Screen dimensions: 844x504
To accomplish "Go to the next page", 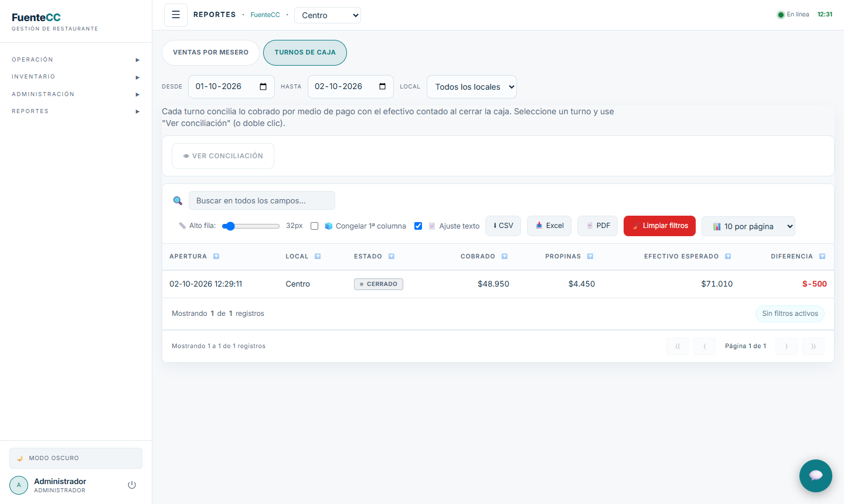I will (787, 346).
